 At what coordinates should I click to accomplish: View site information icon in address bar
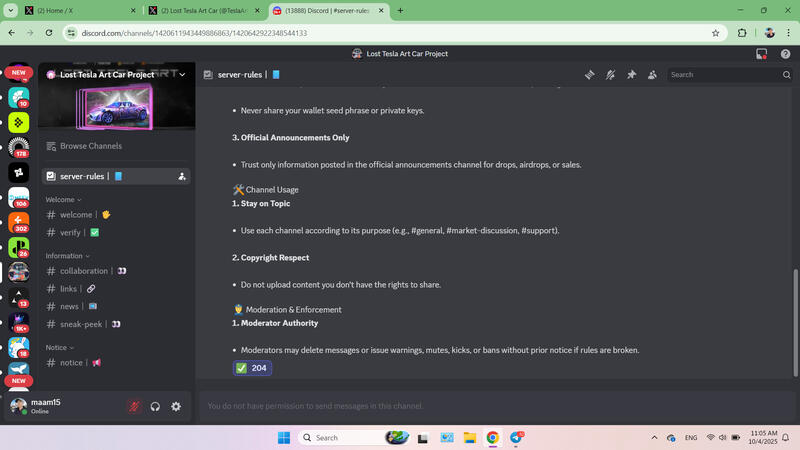[71, 33]
